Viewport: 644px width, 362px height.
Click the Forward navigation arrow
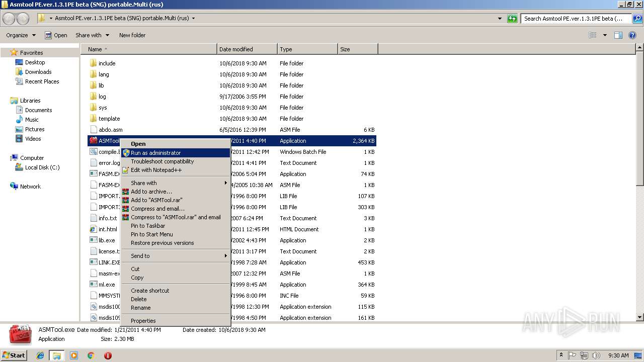23,19
